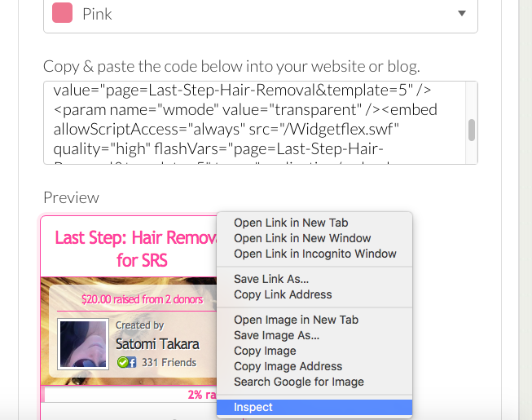Click the Satomi Takara profile photo
The image size is (532, 420).
(83, 344)
